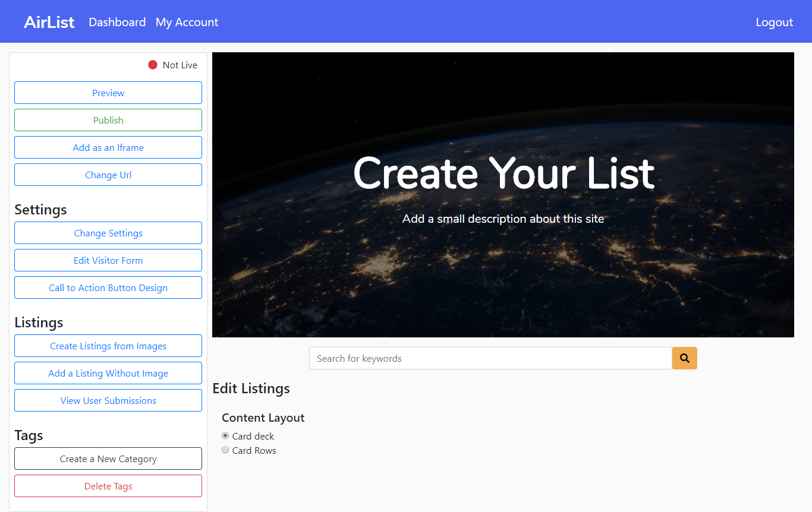Viewport: 812px width, 512px height.
Task: Click Call to Action Button Design
Action: [108, 287]
